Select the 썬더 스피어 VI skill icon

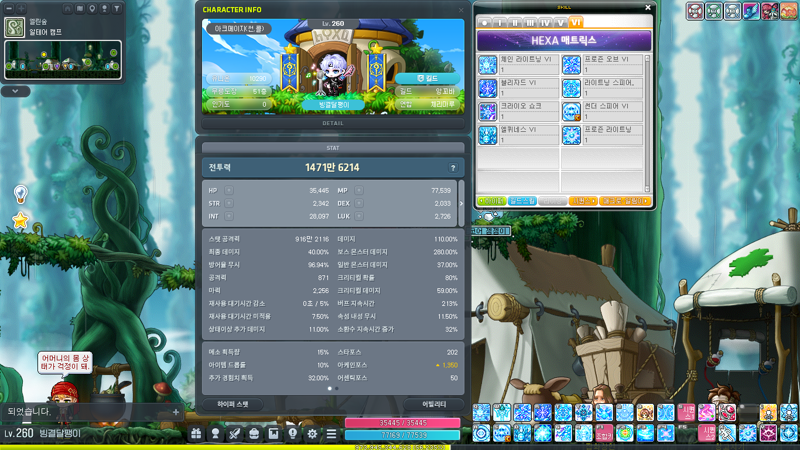(571, 112)
